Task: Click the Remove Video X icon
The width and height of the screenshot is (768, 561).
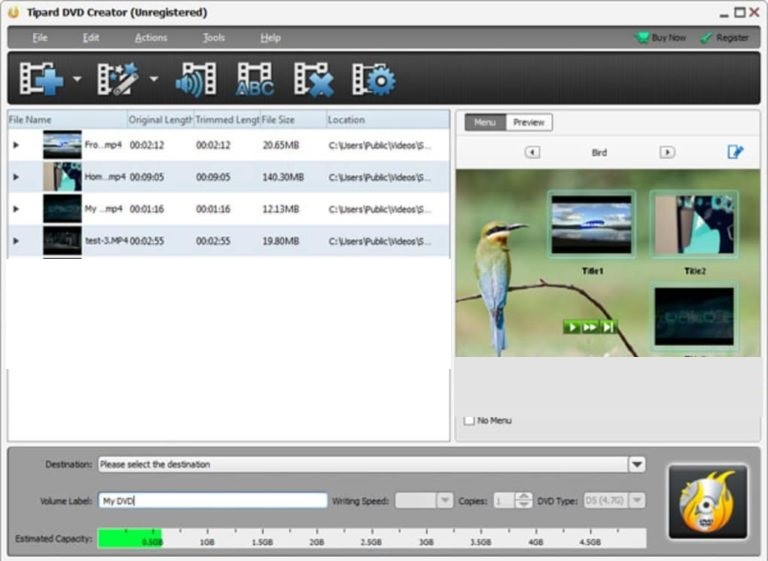Action: click(x=314, y=79)
